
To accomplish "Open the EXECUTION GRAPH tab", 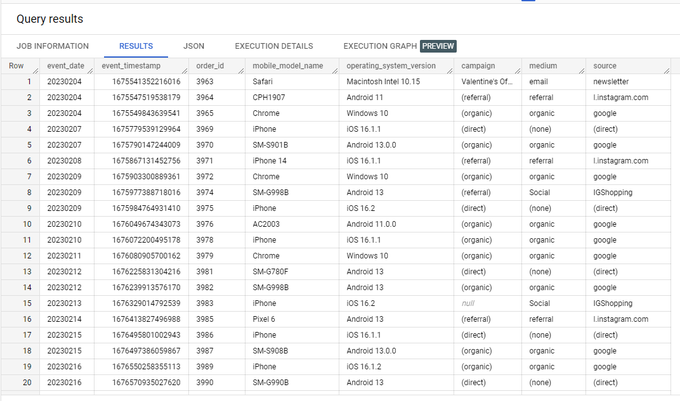I will tap(380, 46).
